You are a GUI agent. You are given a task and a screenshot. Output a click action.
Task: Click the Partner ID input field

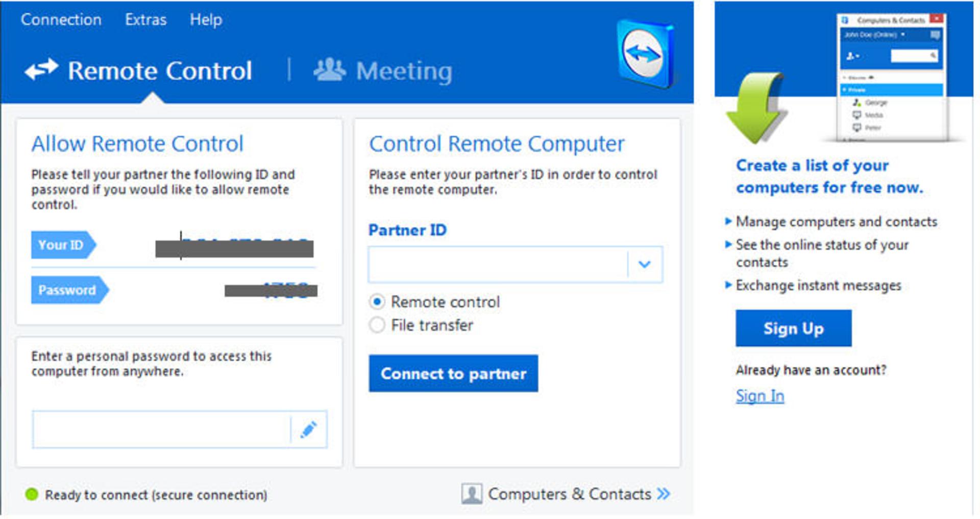tap(498, 264)
